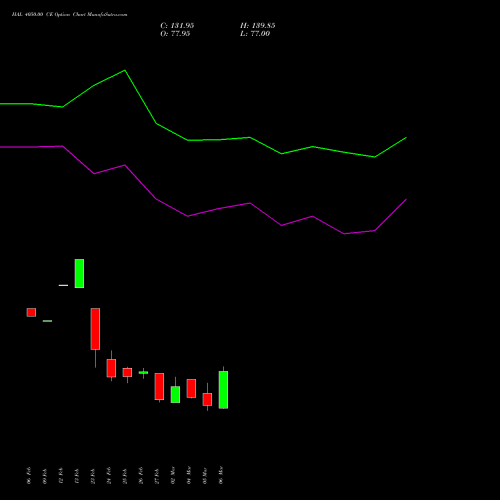This screenshot has width=500, height=500.
Task: Click the open price value O: 77.95
Action: 175,34
